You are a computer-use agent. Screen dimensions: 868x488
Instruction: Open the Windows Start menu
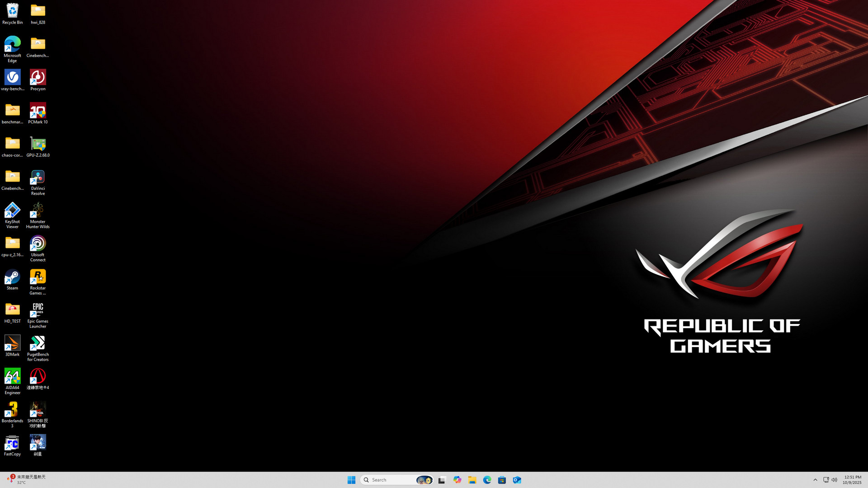351,480
